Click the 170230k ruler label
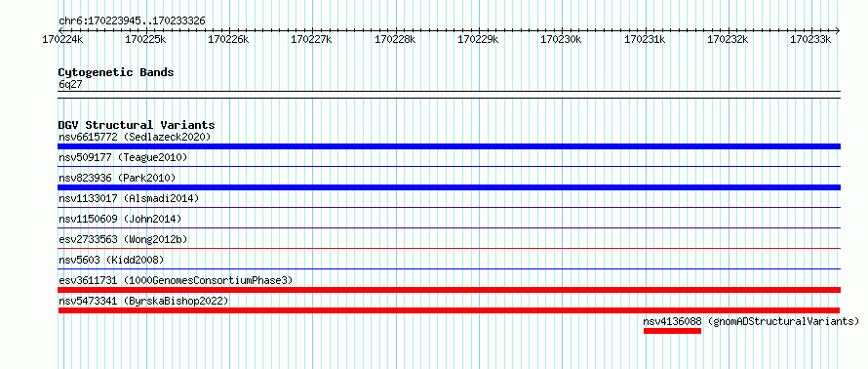 coord(562,39)
